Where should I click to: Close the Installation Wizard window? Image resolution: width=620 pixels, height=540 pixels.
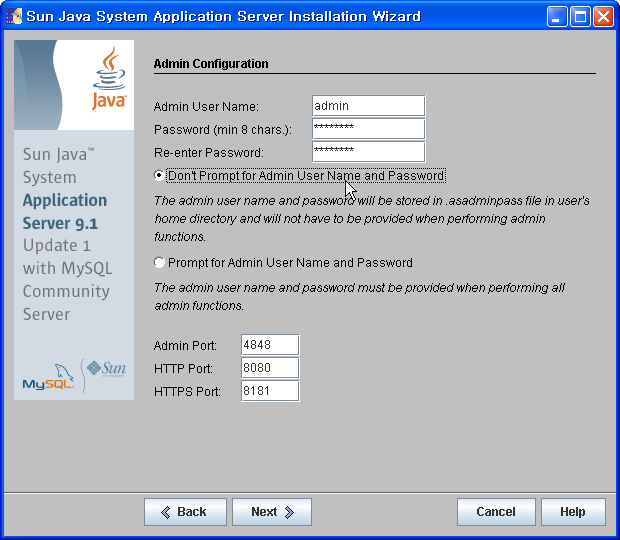(x=603, y=17)
